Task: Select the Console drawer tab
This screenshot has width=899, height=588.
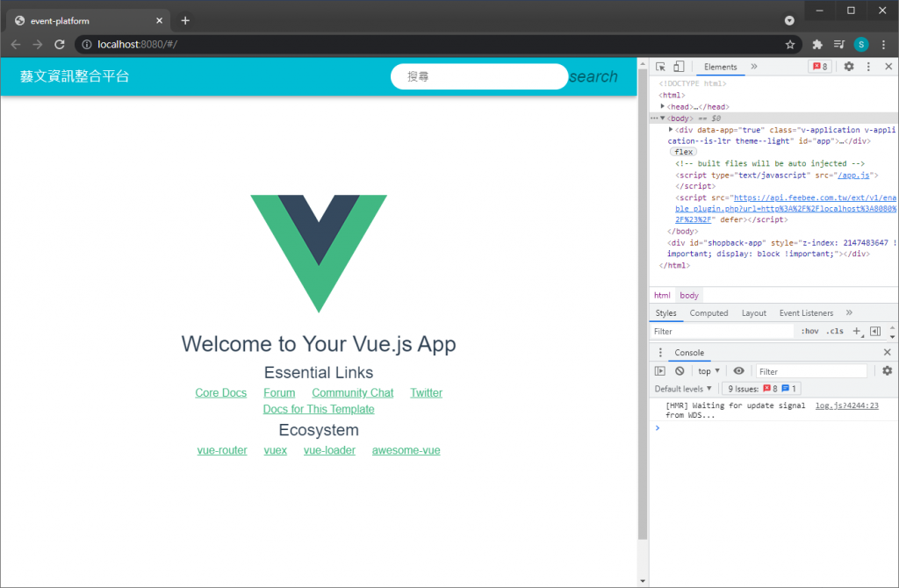Action: [688, 353]
